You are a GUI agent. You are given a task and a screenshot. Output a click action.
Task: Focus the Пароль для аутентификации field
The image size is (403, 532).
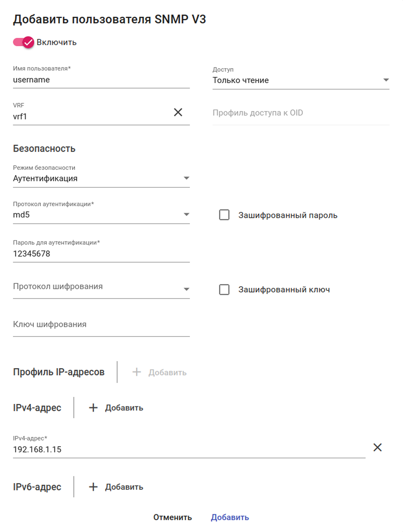(101, 254)
